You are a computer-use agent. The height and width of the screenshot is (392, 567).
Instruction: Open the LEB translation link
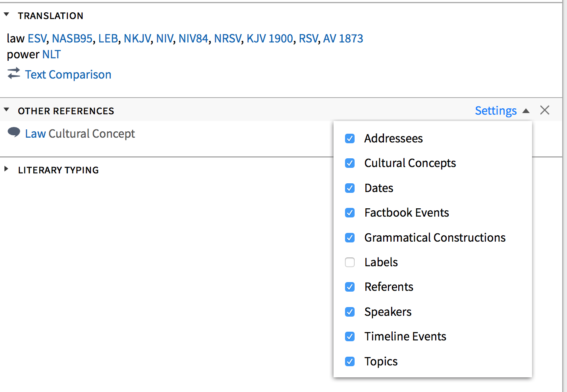108,38
